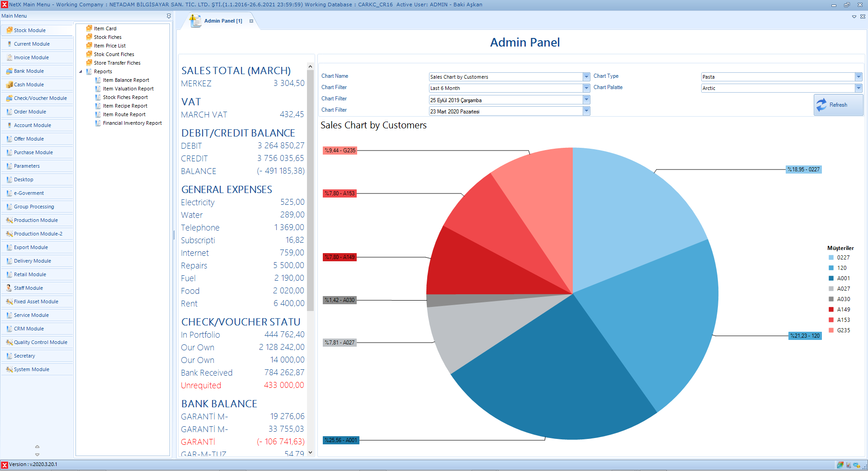Image resolution: width=868 pixels, height=471 pixels.
Task: Open the Chart Name dropdown
Action: pos(586,77)
